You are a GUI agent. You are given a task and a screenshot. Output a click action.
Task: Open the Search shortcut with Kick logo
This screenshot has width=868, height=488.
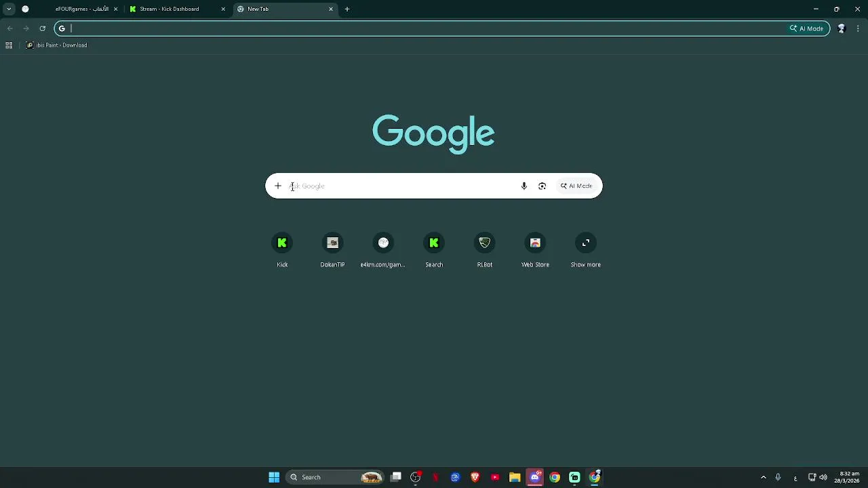434,250
